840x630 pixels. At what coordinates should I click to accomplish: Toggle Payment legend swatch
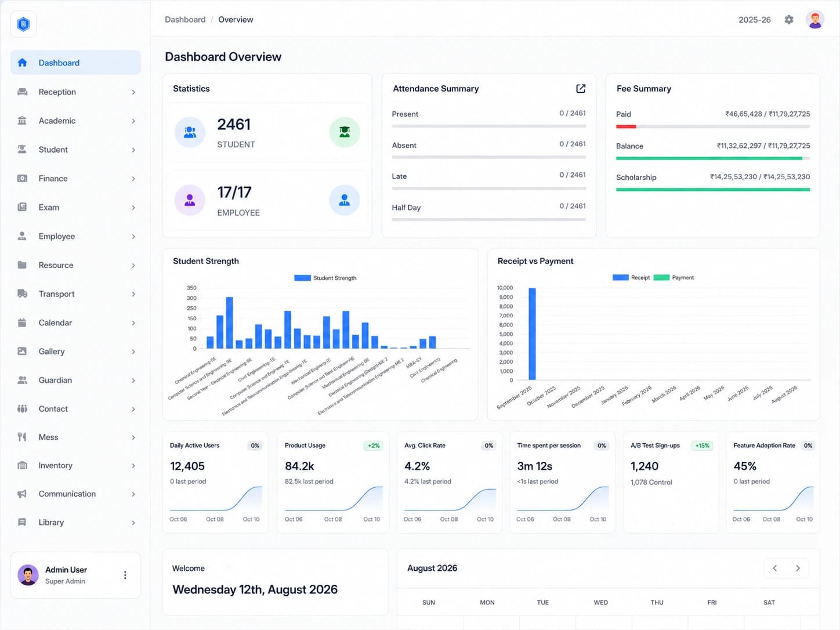coord(662,277)
